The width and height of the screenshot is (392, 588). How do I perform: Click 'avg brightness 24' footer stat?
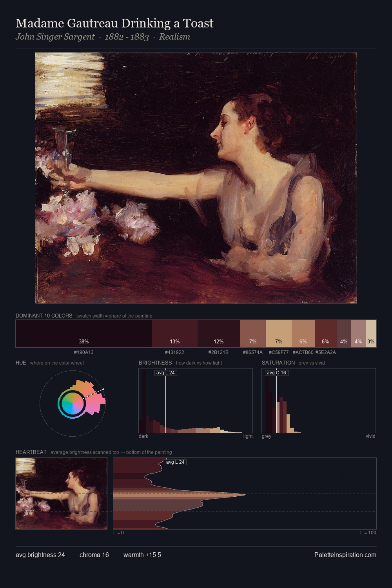coord(40,555)
